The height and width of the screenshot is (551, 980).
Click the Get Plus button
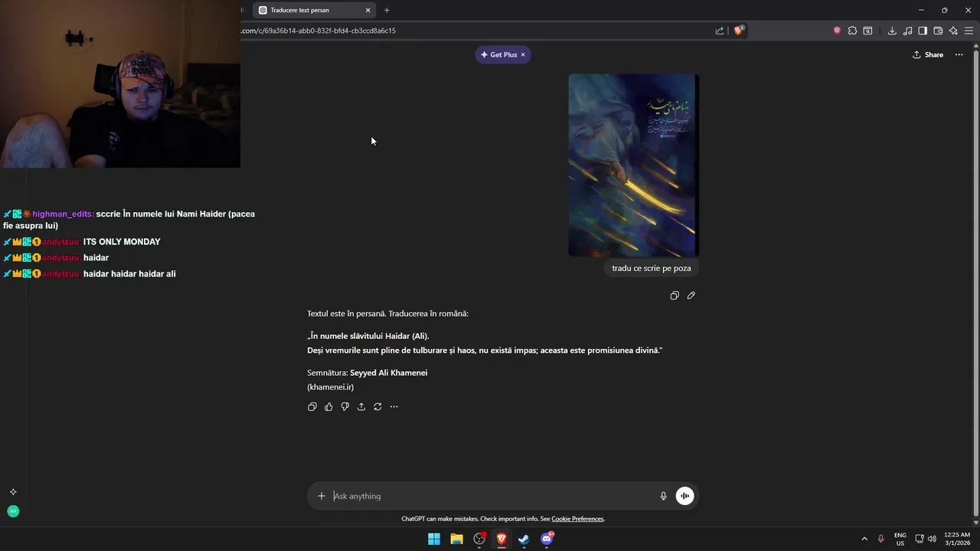498,54
